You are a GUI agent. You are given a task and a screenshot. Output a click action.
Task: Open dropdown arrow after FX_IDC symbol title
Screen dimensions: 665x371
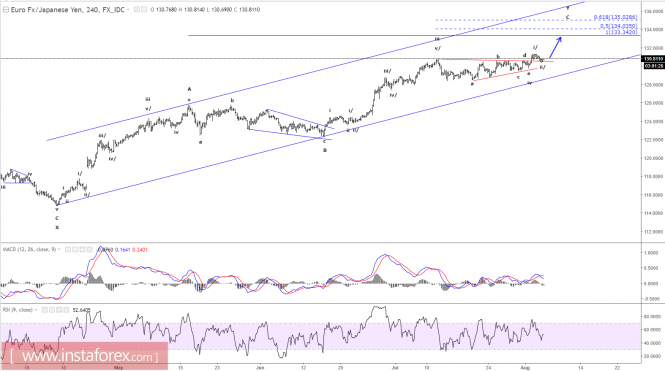tap(128, 9)
